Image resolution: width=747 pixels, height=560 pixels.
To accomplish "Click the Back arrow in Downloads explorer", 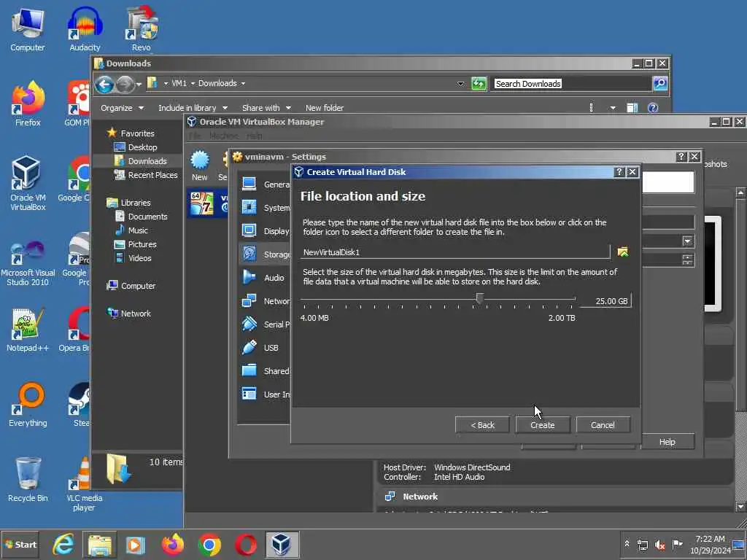I will (x=104, y=85).
